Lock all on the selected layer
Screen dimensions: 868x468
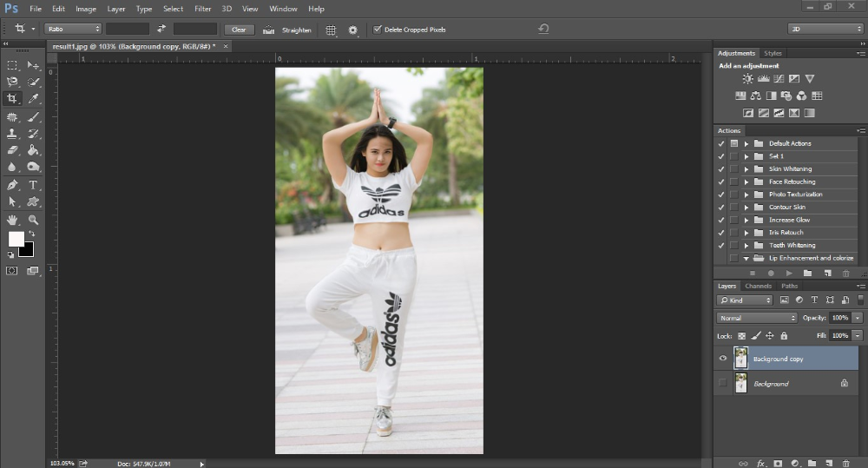(784, 336)
